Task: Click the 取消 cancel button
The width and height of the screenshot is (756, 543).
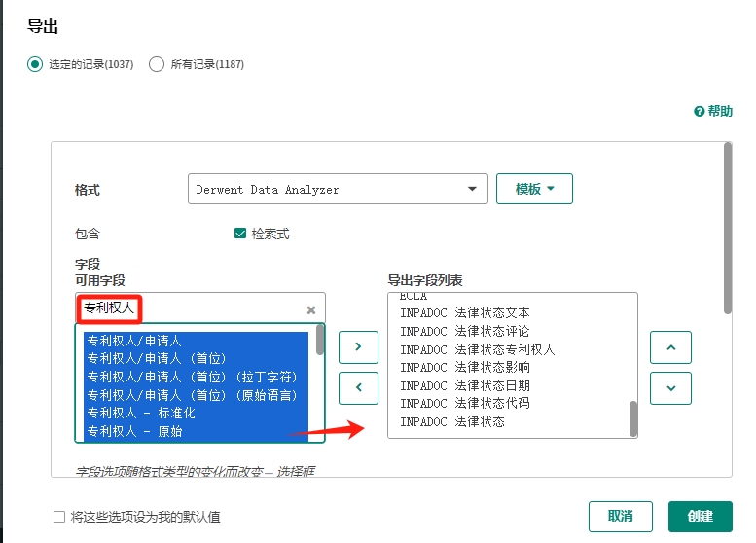Action: (620, 516)
